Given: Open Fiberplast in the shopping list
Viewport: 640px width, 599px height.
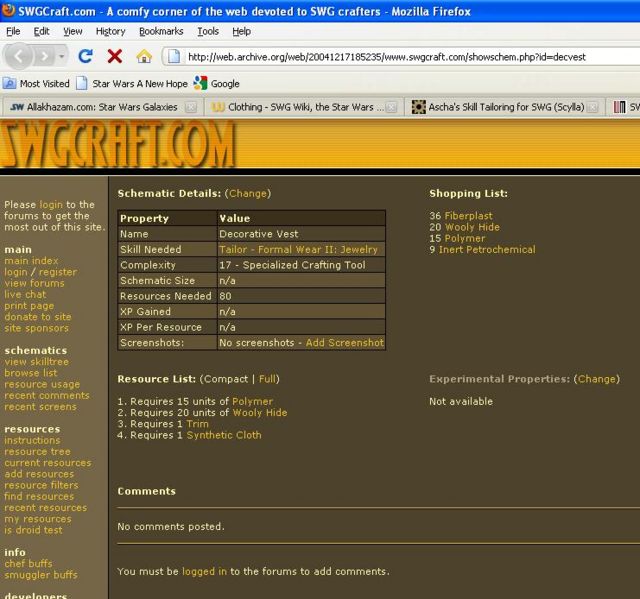Looking at the screenshot, I should [468, 216].
